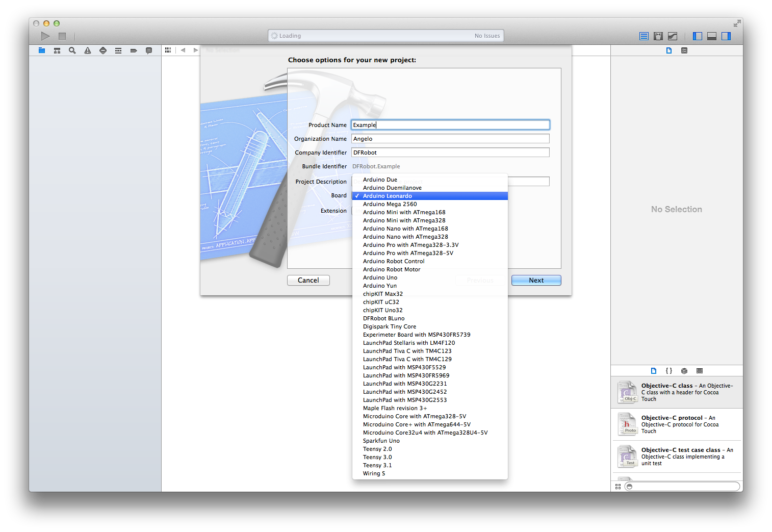
Task: Click the Company Identifier field
Action: (450, 153)
